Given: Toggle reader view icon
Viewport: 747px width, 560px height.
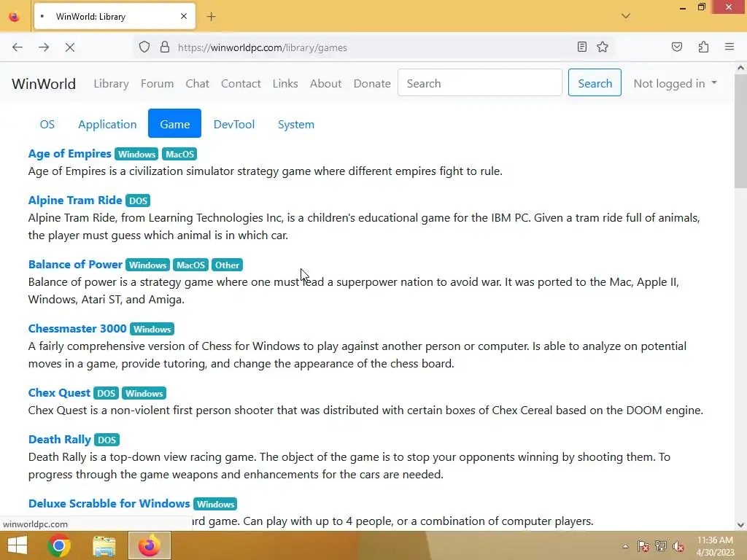Looking at the screenshot, I should [x=581, y=47].
